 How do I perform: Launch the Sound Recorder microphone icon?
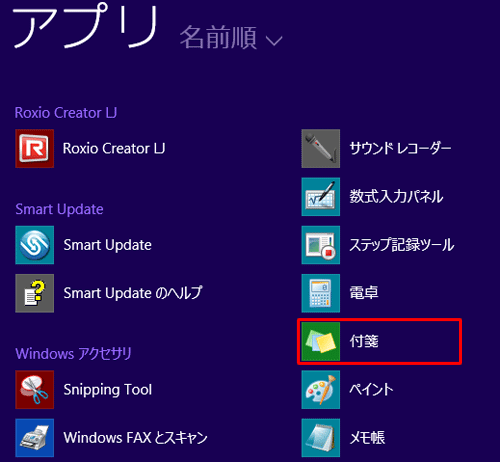(x=321, y=148)
